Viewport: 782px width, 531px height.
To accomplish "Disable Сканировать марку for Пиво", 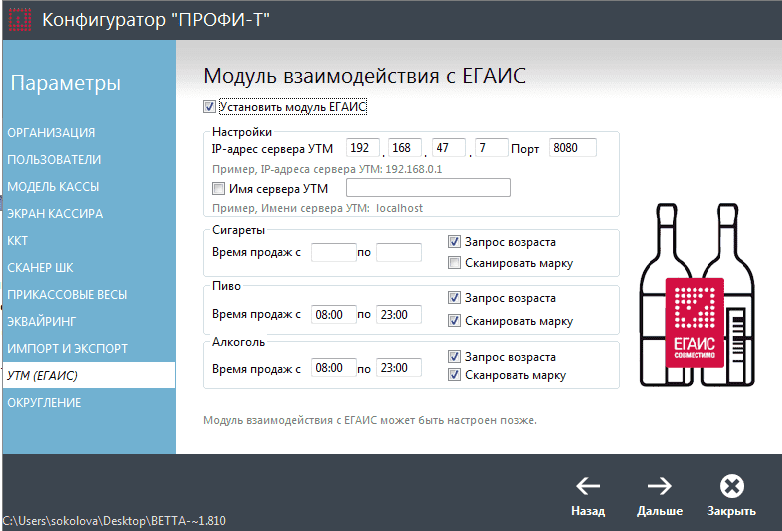I will pyautogui.click(x=454, y=321).
